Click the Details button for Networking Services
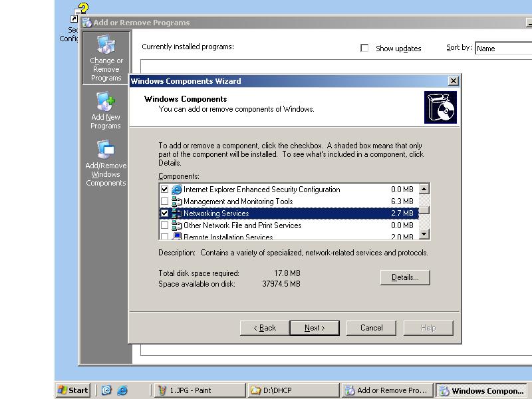Viewport: 532px width, 399px height. coord(404,277)
